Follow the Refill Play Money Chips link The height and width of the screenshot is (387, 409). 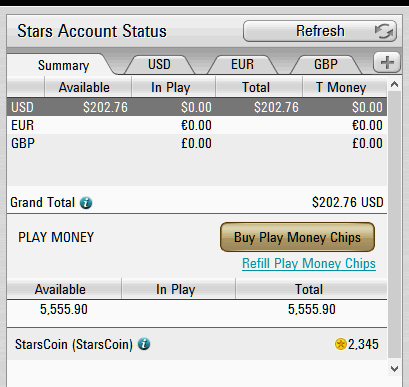(x=309, y=263)
